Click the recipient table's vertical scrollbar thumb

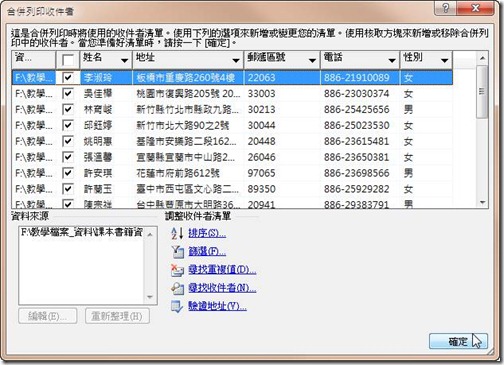click(482, 91)
